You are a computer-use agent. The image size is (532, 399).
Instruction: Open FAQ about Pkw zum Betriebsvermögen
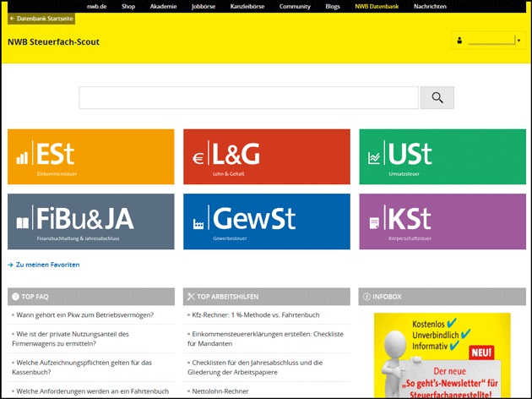84,314
